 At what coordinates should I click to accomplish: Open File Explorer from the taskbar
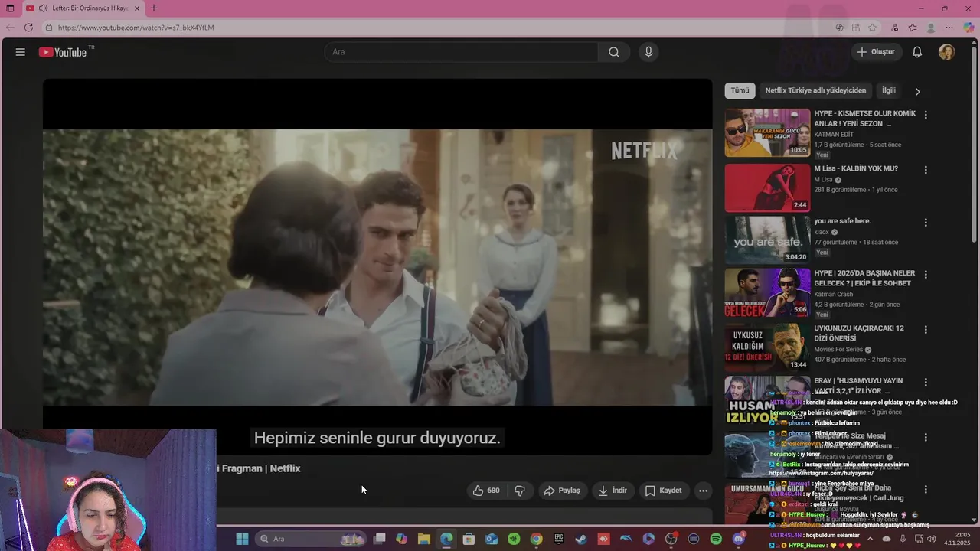click(x=424, y=539)
